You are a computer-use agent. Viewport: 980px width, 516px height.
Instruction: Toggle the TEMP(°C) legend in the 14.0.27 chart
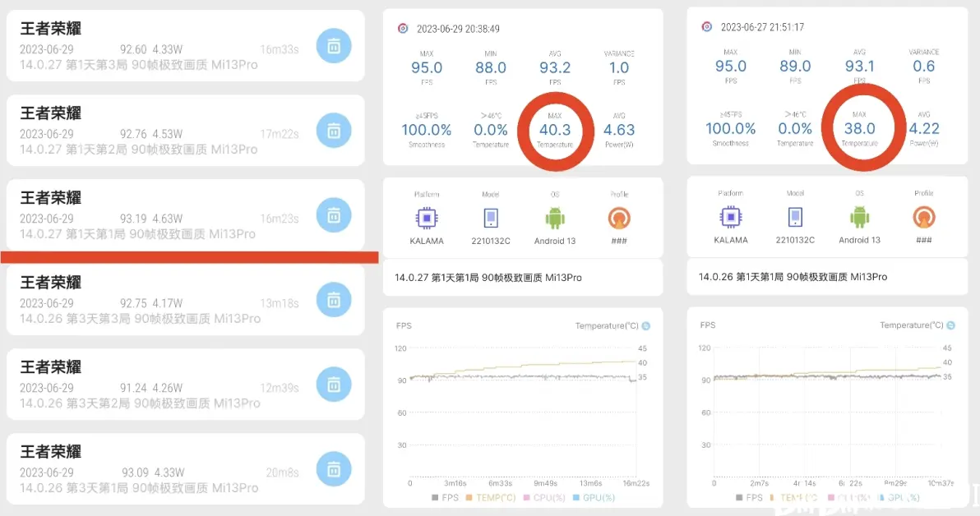pos(491,498)
